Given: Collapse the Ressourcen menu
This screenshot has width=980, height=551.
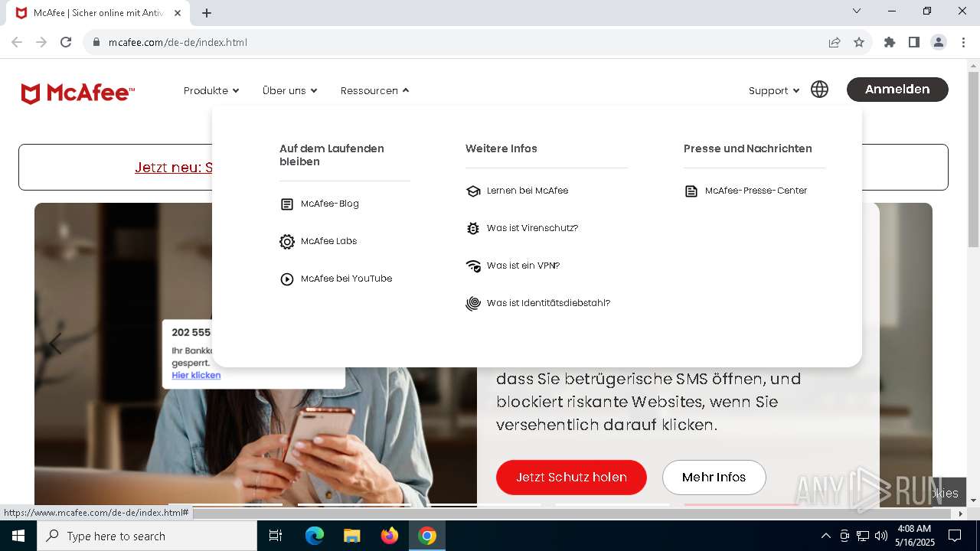Looking at the screenshot, I should point(375,90).
